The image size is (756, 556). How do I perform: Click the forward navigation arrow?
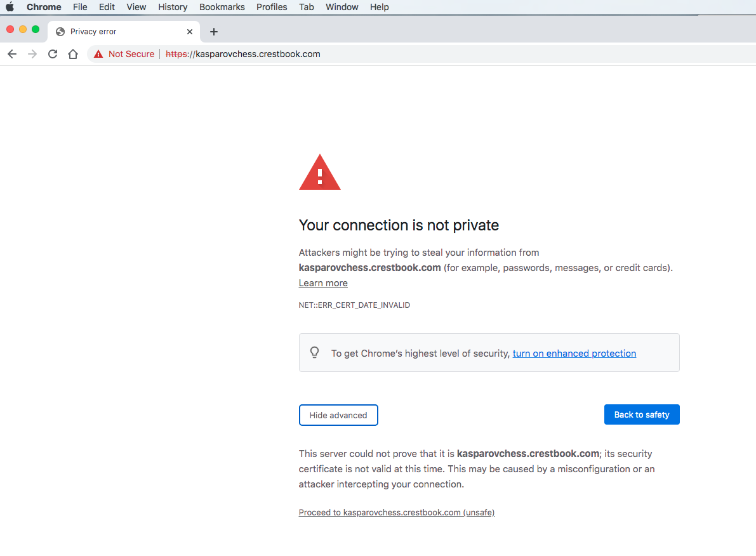coord(32,54)
